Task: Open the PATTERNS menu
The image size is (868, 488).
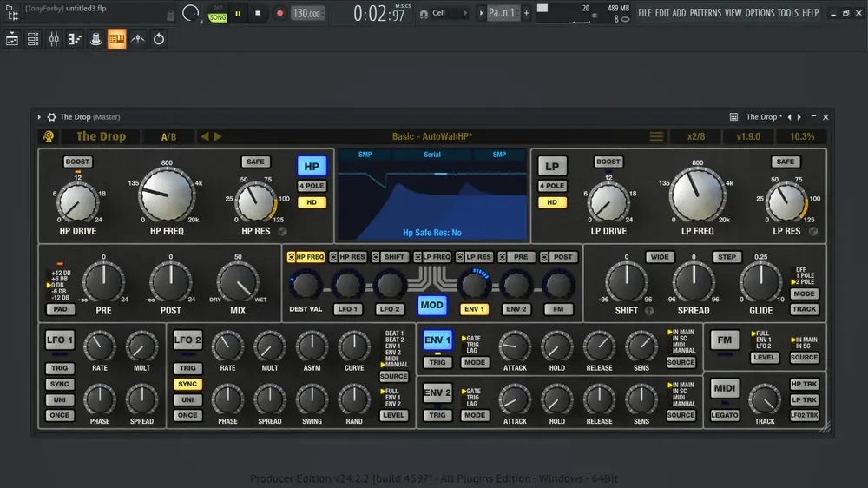Action: coord(705,13)
